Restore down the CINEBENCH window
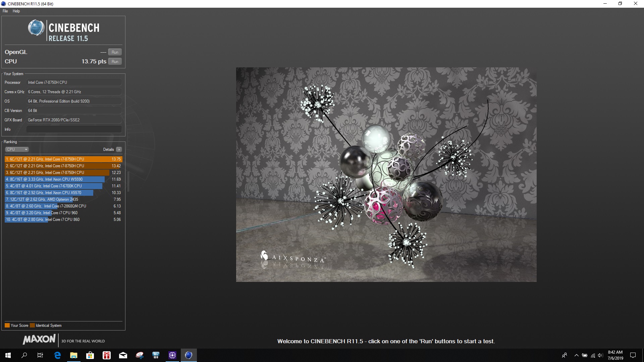The height and width of the screenshot is (362, 644). (620, 4)
